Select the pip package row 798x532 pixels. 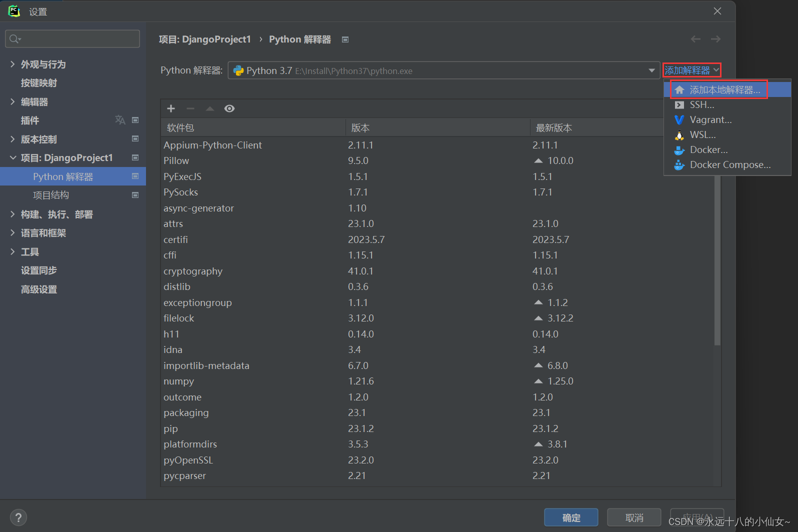pyautogui.click(x=438, y=428)
